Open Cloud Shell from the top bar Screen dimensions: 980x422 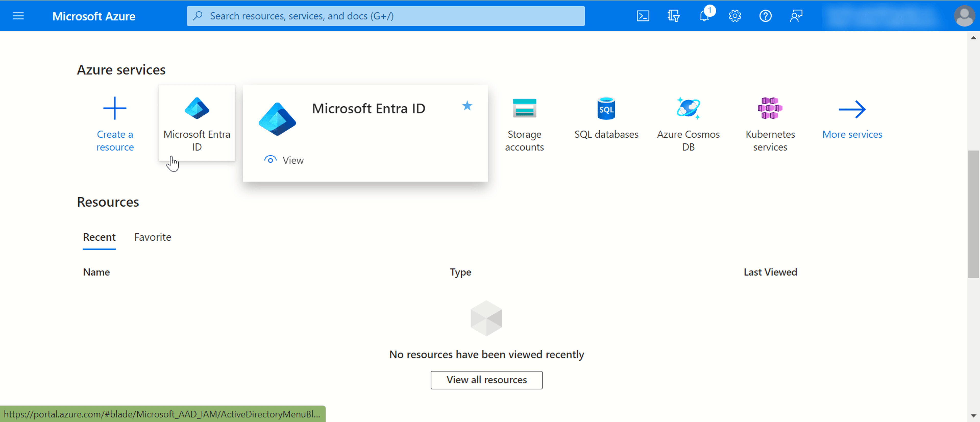[643, 16]
